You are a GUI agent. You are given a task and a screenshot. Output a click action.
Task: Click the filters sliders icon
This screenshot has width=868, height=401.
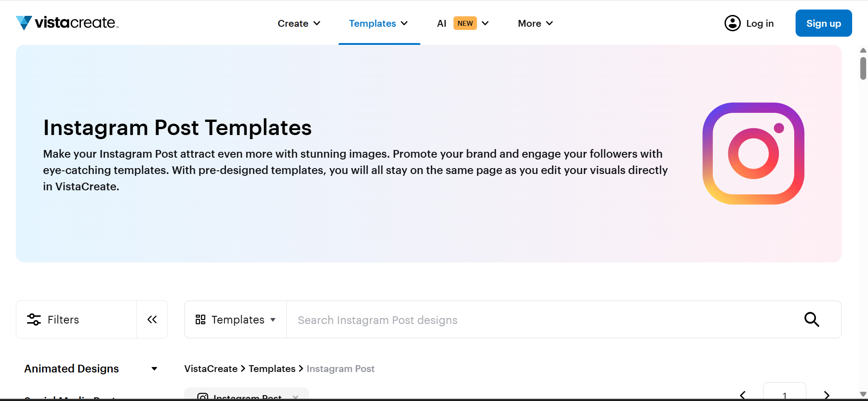[x=34, y=319]
